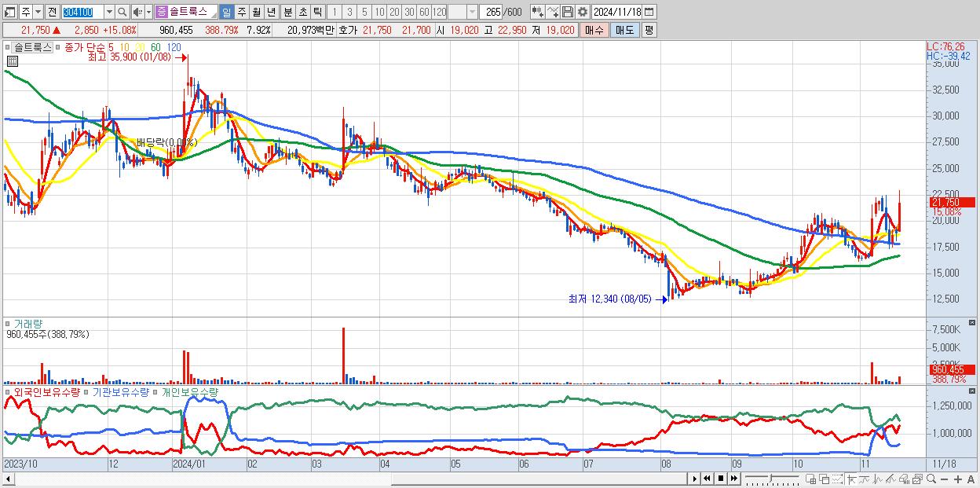Click the 외국인보유수량 legend label
980x488 pixels.
[47, 391]
